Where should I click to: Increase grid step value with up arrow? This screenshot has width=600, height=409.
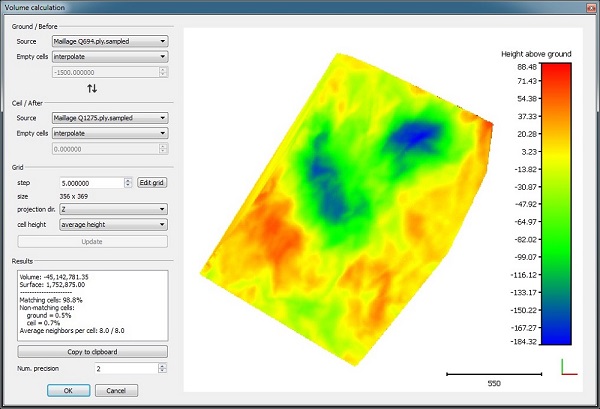pyautogui.click(x=128, y=180)
